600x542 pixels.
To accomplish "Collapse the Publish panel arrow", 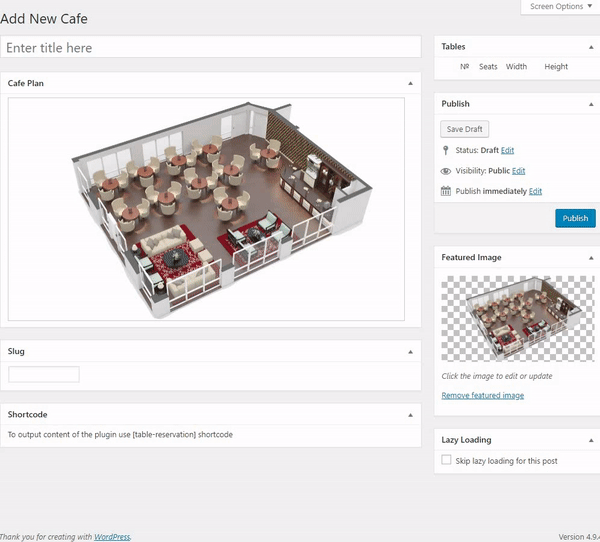I will point(591,104).
